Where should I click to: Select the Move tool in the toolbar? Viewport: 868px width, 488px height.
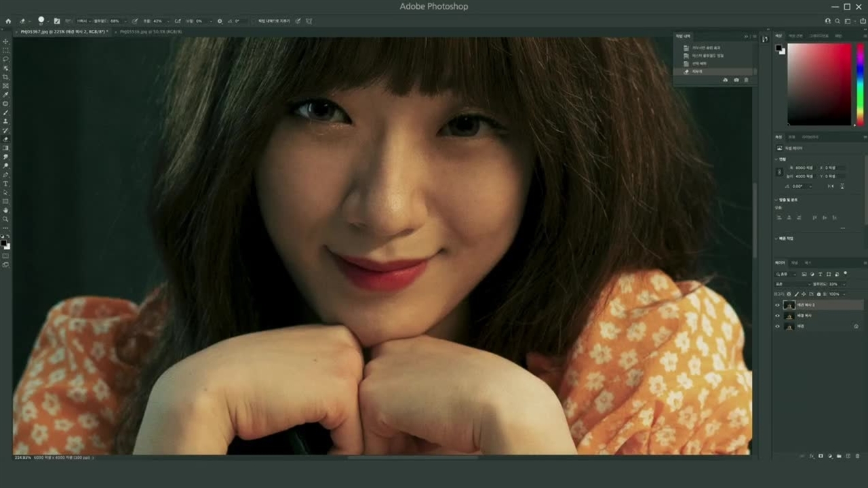click(x=6, y=42)
